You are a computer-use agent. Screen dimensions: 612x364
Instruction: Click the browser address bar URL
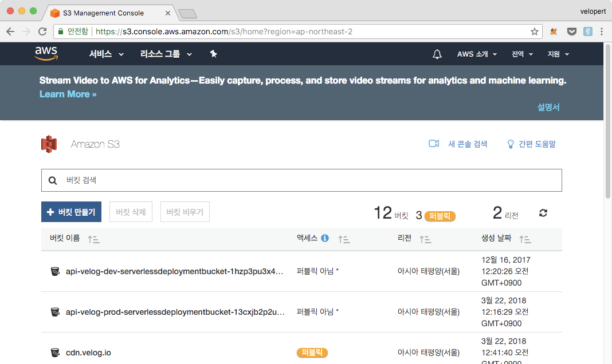(x=223, y=31)
